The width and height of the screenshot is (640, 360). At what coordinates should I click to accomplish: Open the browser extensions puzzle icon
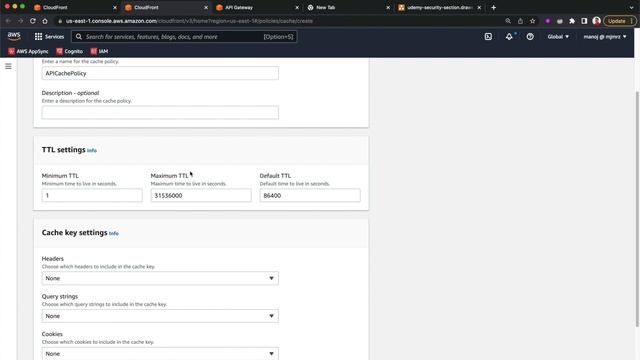click(x=572, y=21)
